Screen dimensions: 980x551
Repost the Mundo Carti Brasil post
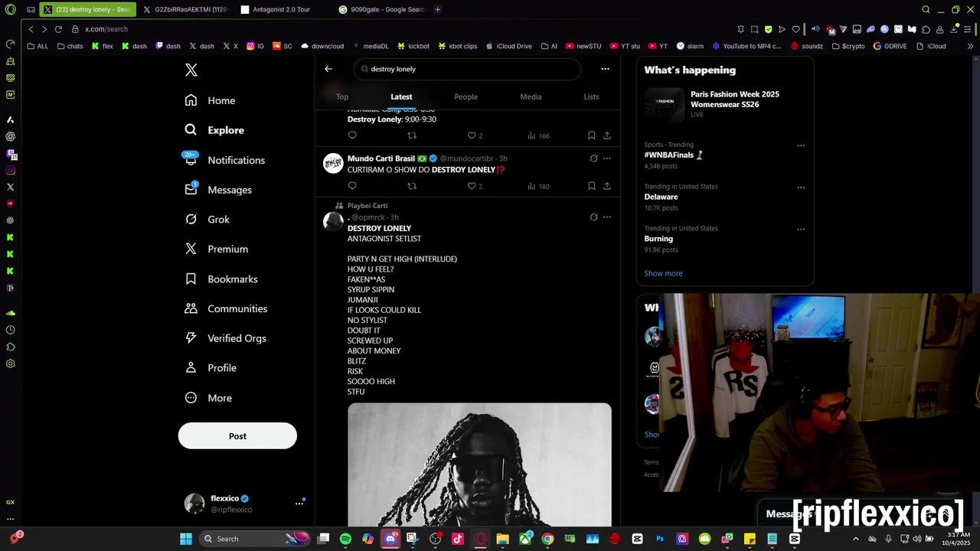(x=412, y=186)
